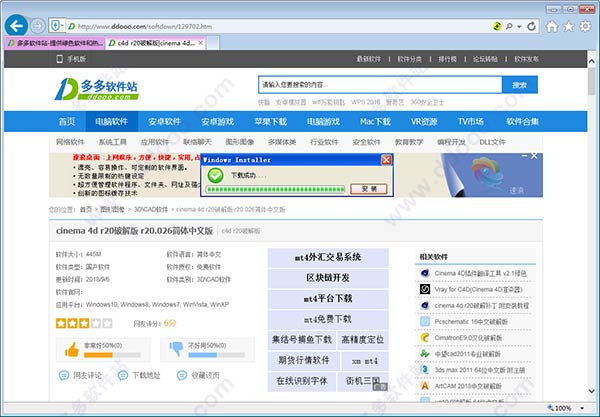Click the fifth empty rating star

(108, 323)
